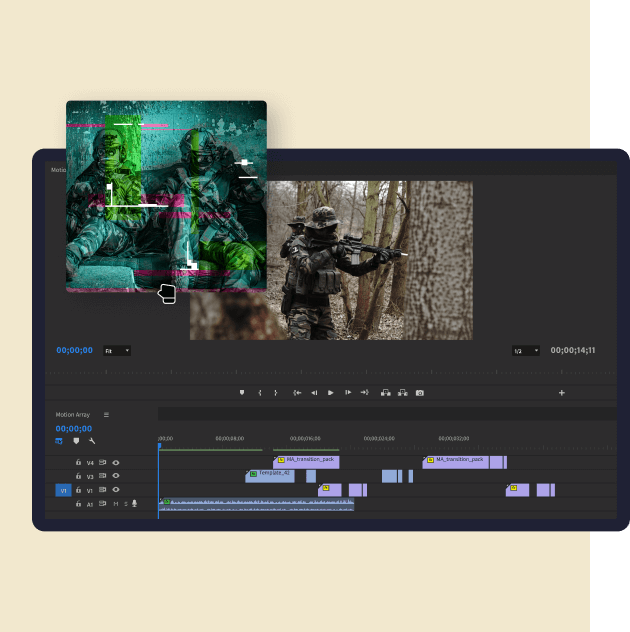Image resolution: width=630 pixels, height=632 pixels.
Task: Toggle sync lock on track V4
Action: tap(103, 462)
